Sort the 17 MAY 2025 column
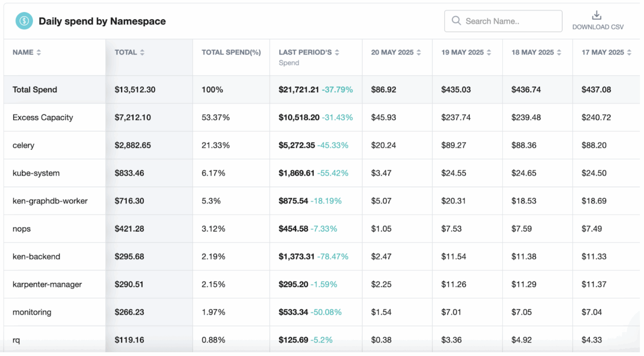644x356 pixels. (629, 52)
